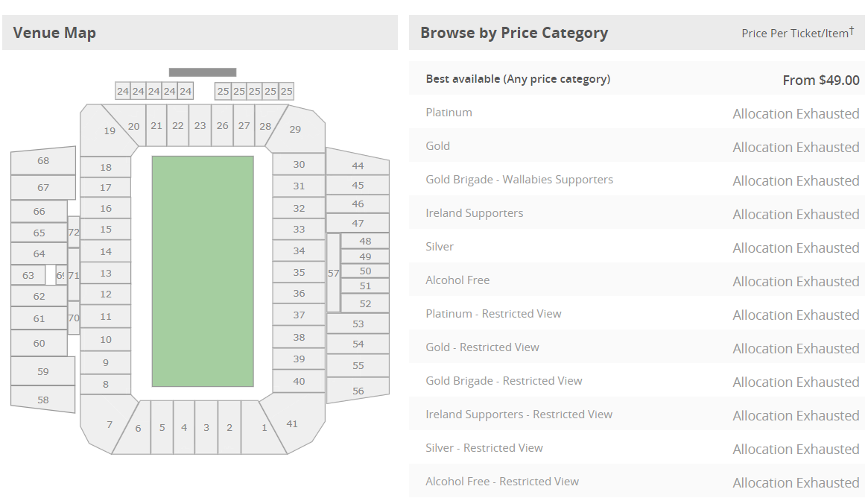The width and height of the screenshot is (868, 498).
Task: Select Best available any price category row
Action: coord(636,79)
